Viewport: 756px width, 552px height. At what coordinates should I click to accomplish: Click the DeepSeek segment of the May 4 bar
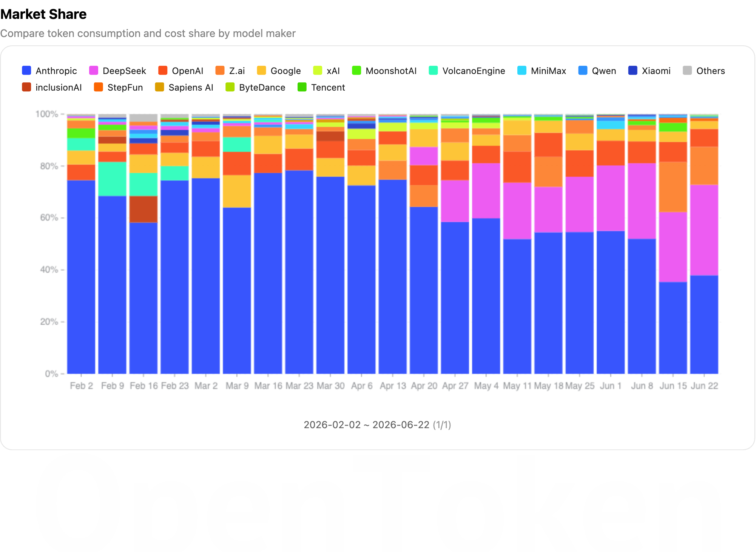coord(486,191)
